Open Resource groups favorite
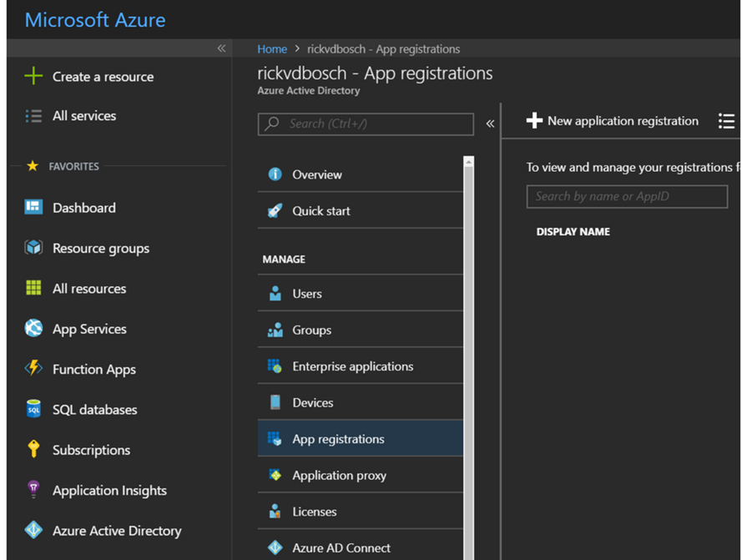This screenshot has height=560, width=747. pos(87,248)
